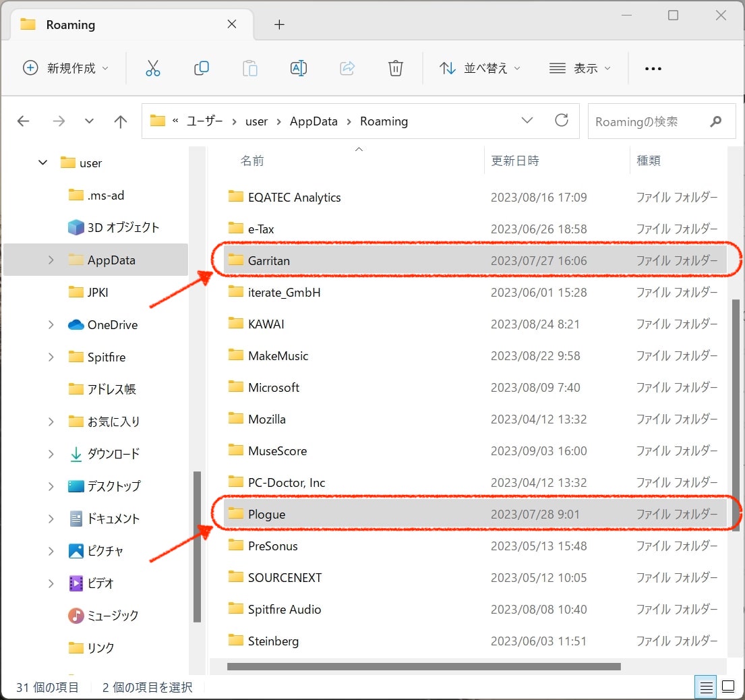
Task: Click the Garritan folder icon
Action: pos(235,260)
